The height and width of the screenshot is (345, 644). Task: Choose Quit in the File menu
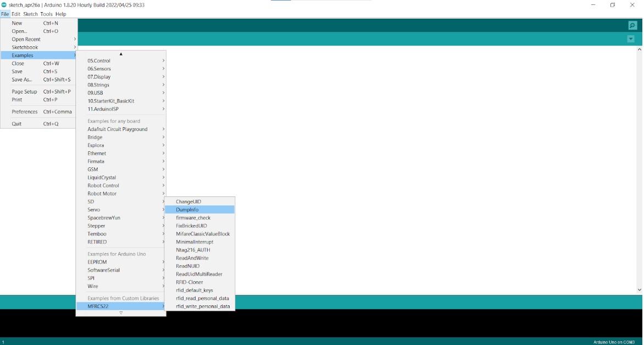pyautogui.click(x=38, y=124)
